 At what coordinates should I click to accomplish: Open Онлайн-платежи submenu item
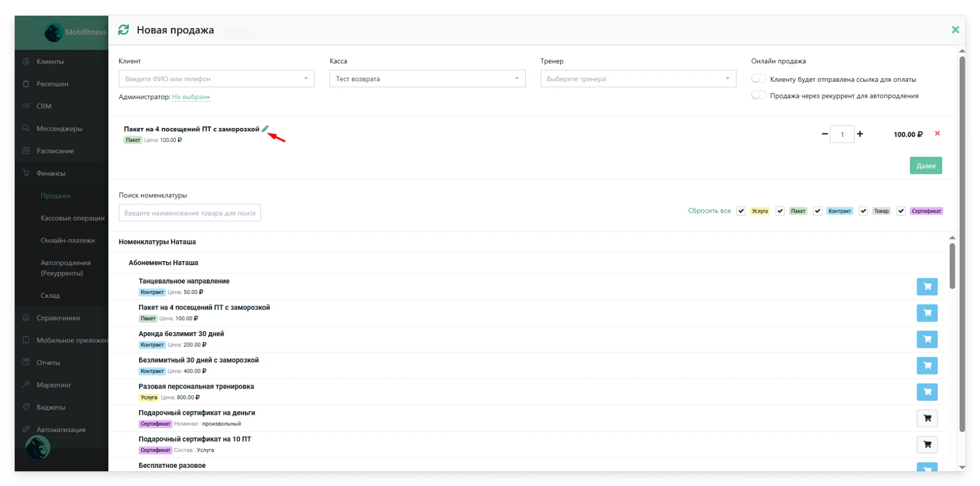click(68, 240)
